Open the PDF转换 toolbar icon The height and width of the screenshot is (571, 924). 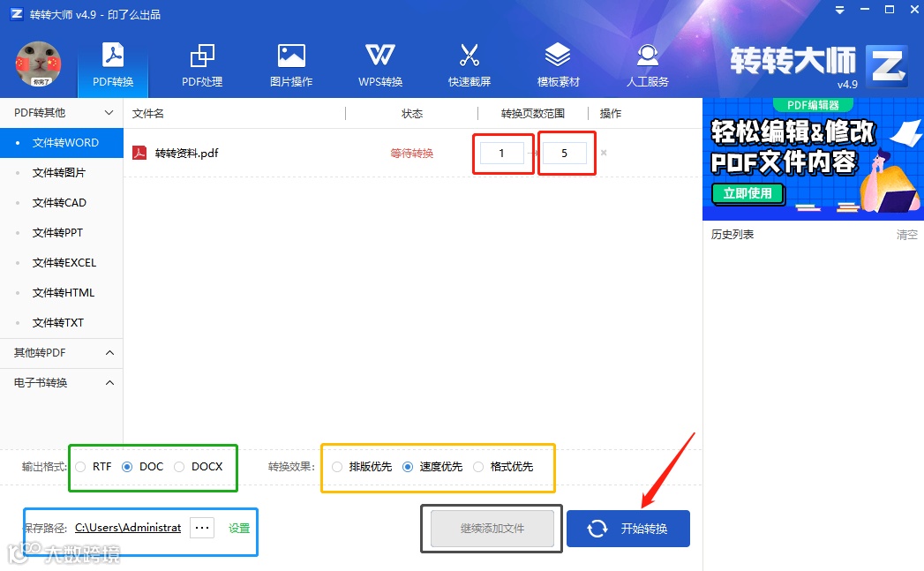point(113,64)
